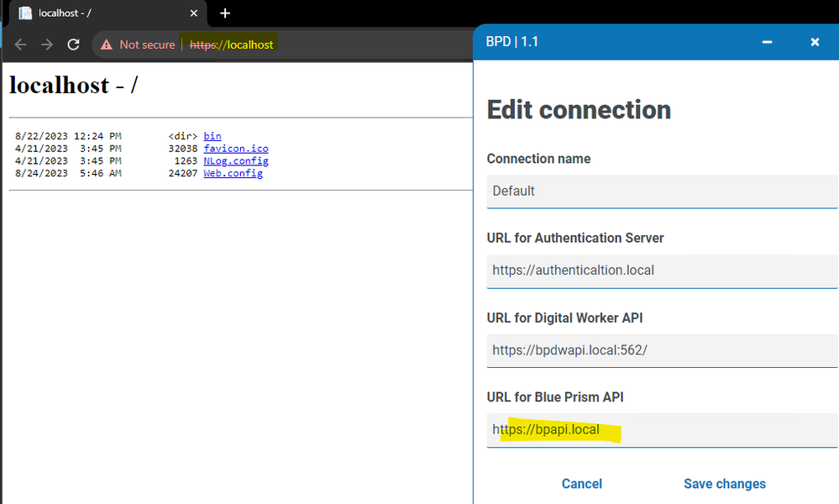
Task: Click the browser forward arrow
Action: [47, 45]
